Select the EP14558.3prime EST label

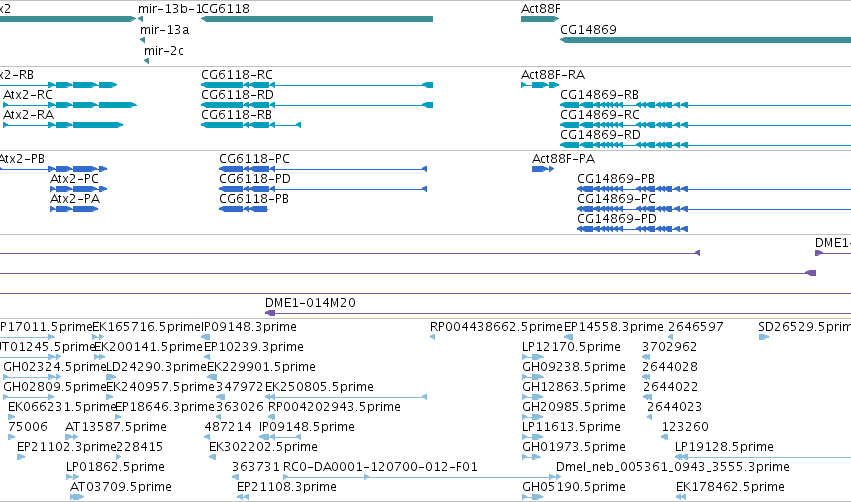(x=614, y=327)
